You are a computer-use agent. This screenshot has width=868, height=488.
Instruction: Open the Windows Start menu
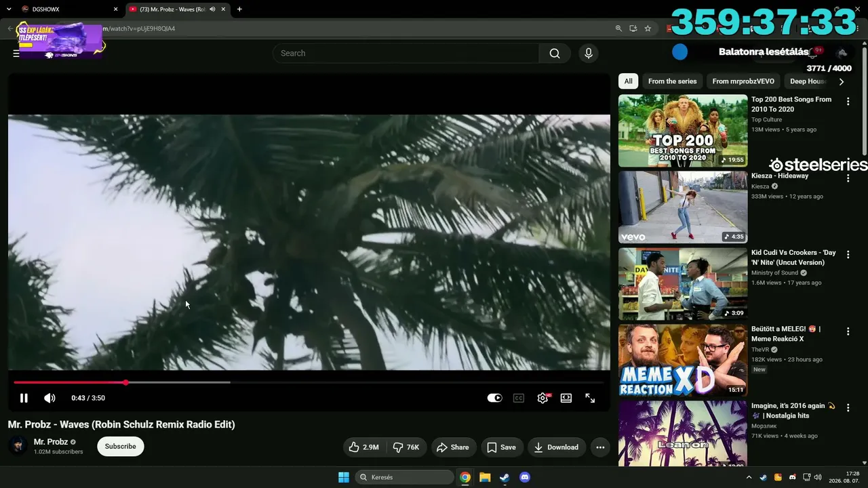pos(344,477)
